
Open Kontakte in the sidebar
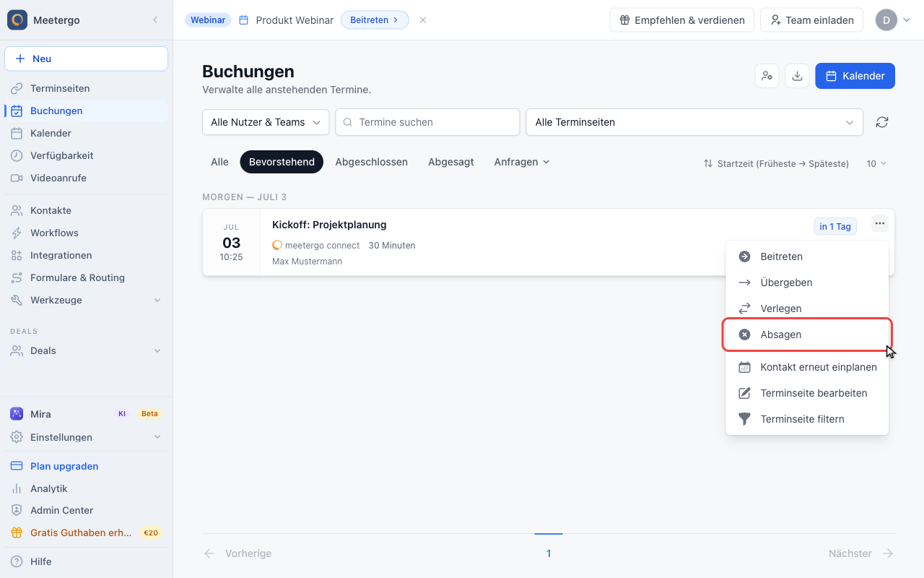(86, 210)
